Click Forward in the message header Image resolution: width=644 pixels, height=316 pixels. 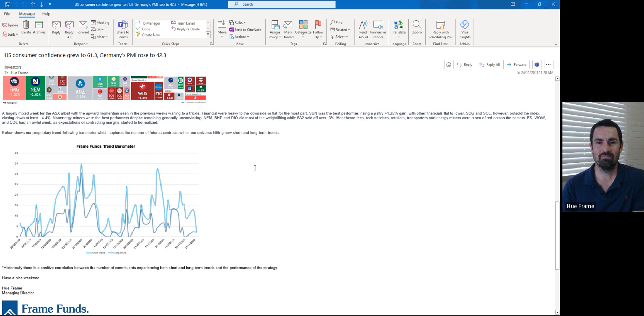pos(517,65)
